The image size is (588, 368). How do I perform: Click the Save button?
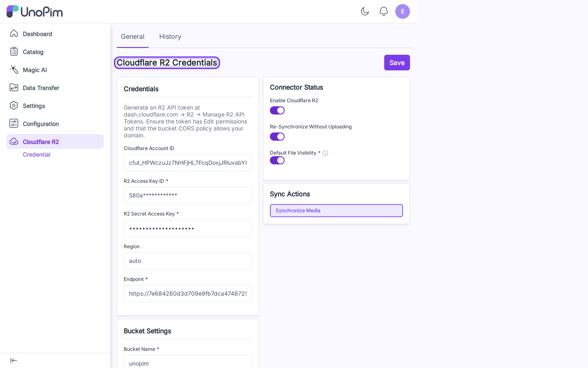pos(397,63)
